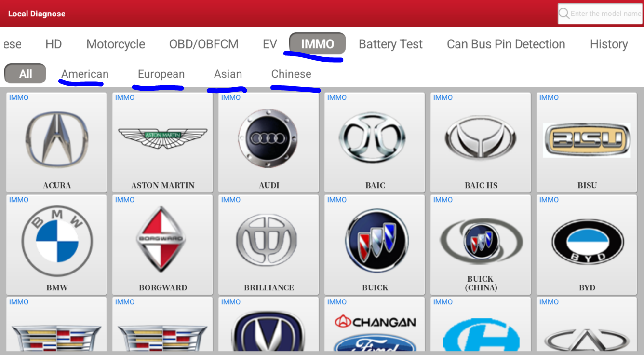Filter brands by American

84,74
